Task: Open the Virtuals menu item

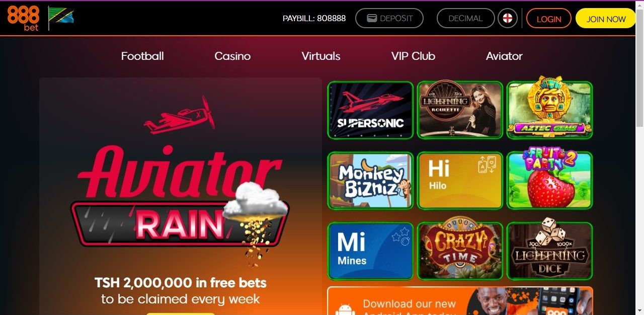Action: coord(321,56)
